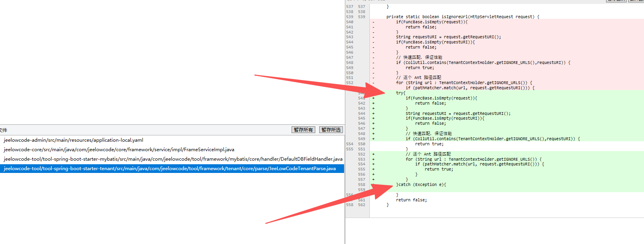Click the 暂存所有 (stage all) button

pos(303,130)
